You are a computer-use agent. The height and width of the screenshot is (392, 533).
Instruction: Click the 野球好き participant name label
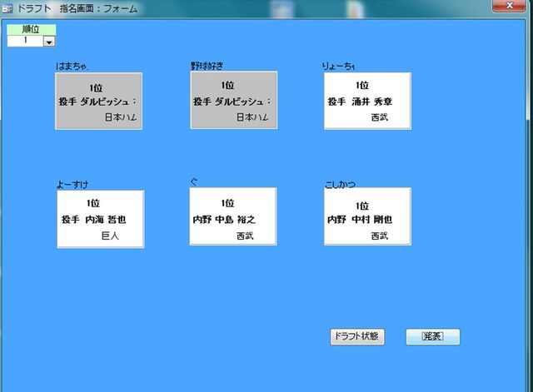207,65
